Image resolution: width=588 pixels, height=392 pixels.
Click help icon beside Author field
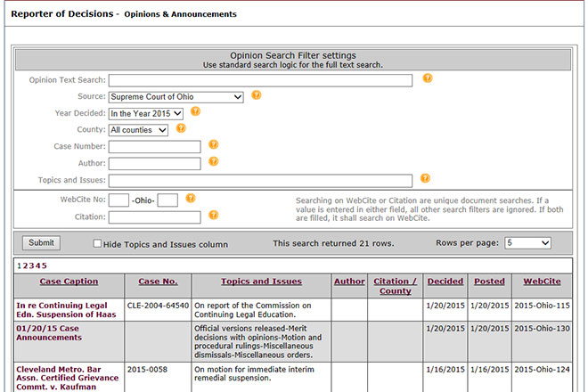214,161
